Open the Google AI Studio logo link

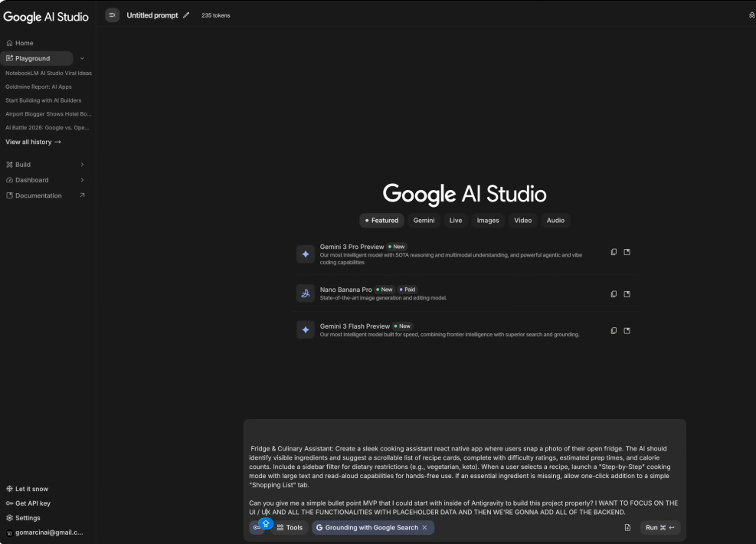coord(46,17)
